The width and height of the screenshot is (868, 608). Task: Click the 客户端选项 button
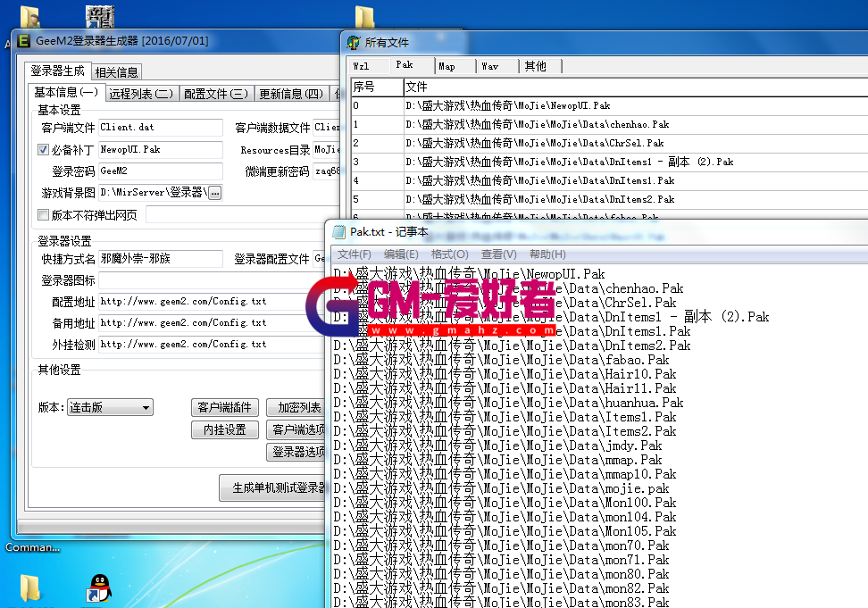(296, 429)
